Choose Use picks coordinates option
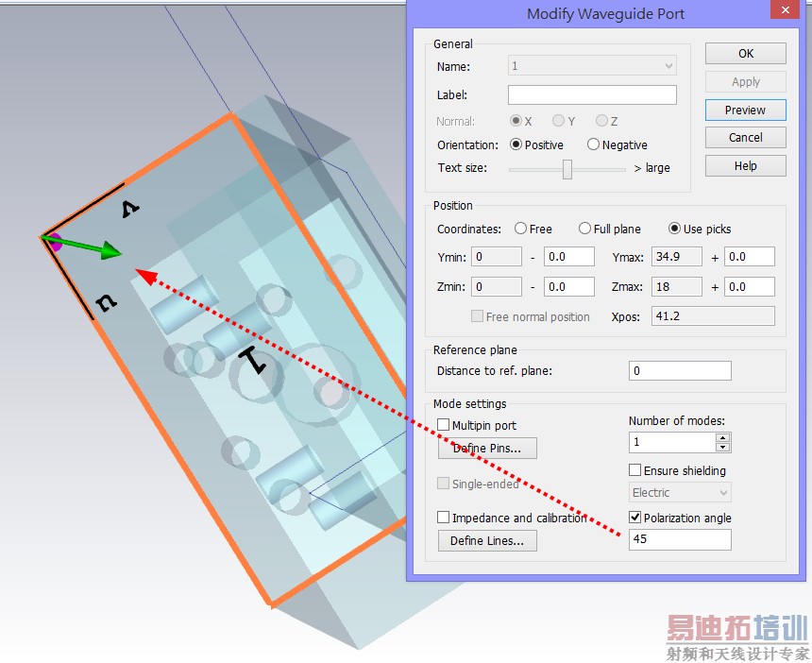The width and height of the screenshot is (812, 663). [674, 229]
